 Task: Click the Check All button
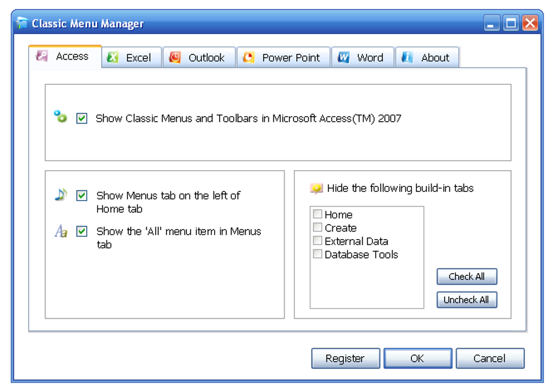[x=467, y=277]
